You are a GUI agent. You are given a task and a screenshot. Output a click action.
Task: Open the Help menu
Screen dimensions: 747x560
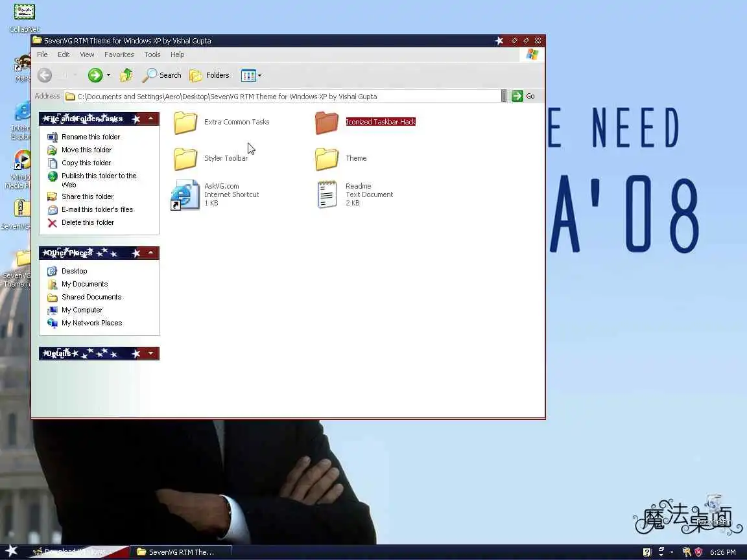[x=177, y=54]
